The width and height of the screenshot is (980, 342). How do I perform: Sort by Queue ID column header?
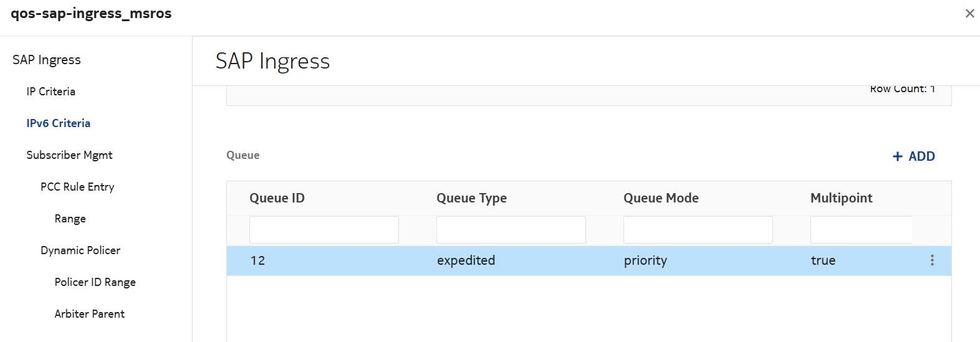[x=277, y=198]
